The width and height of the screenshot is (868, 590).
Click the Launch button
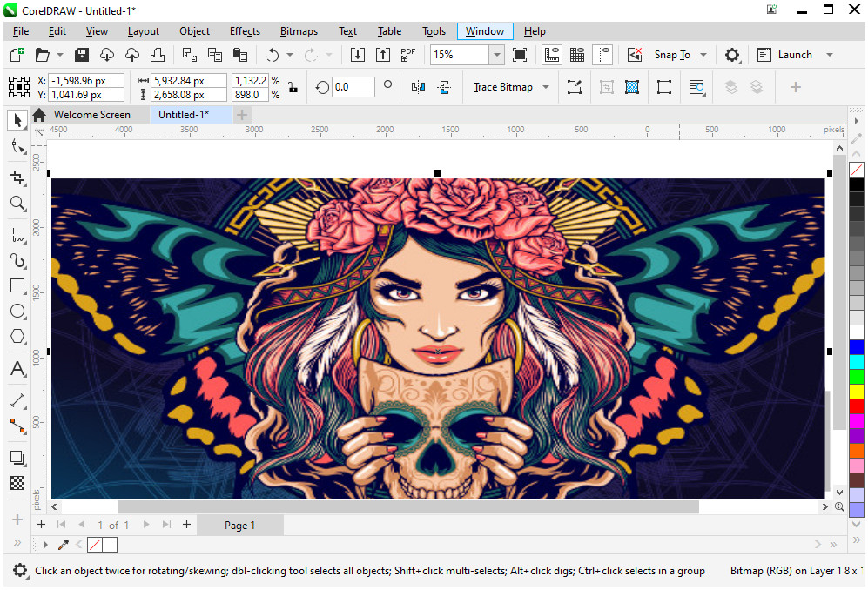tap(785, 54)
